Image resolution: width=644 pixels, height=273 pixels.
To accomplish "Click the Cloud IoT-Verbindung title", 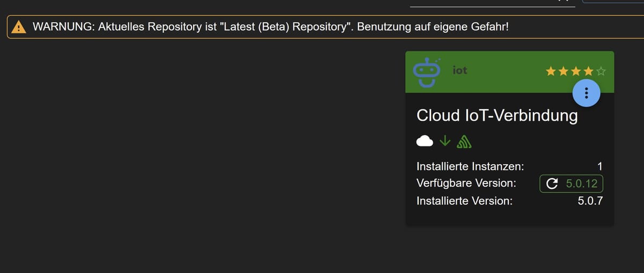I will click(x=497, y=116).
